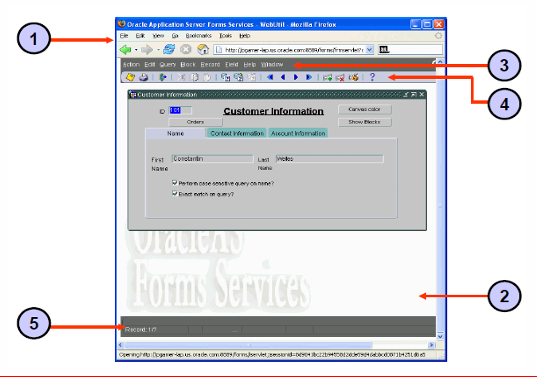
Task: Click the Print icon in Forms toolbar
Action: pyautogui.click(x=143, y=77)
